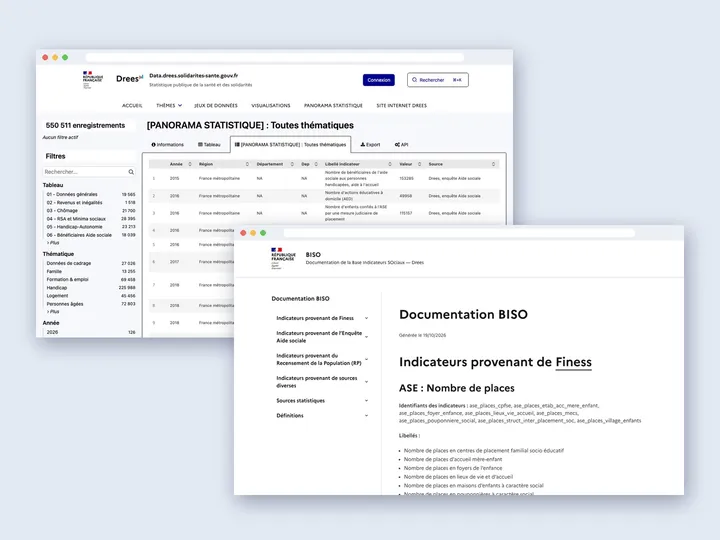Expand Sources statistiques section
Image resolution: width=720 pixels, height=540 pixels.
click(x=322, y=401)
